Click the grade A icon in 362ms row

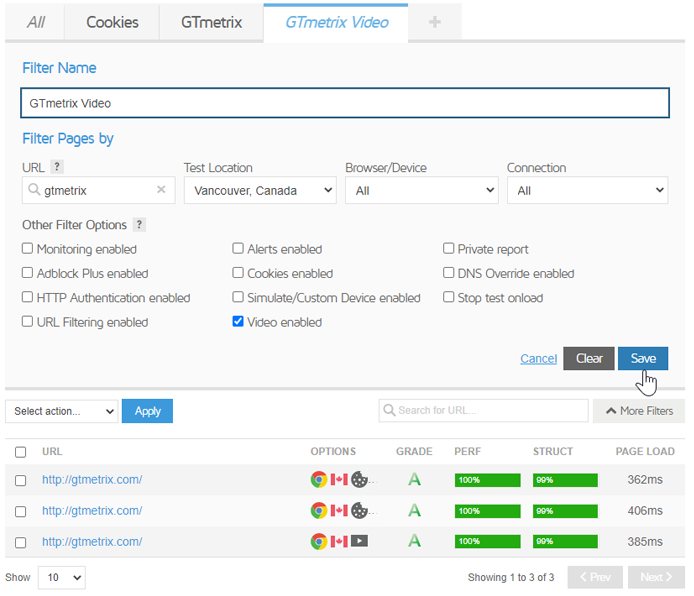click(x=414, y=479)
